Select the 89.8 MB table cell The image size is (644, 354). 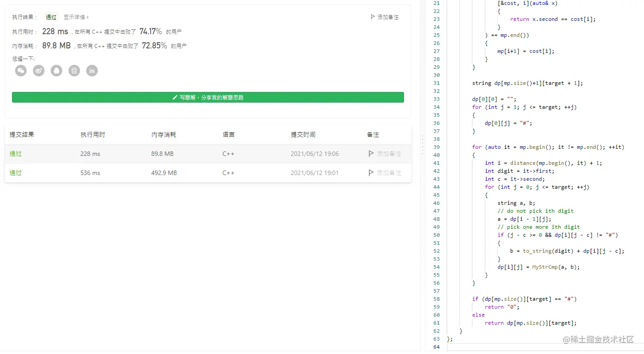[162, 154]
